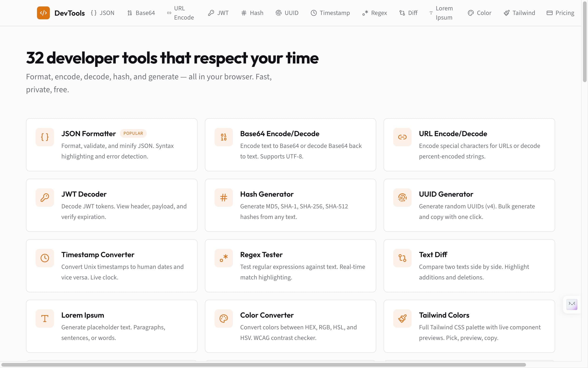Screen dimensions: 588x368
Task: Open the Pricing page link
Action: coord(560,13)
